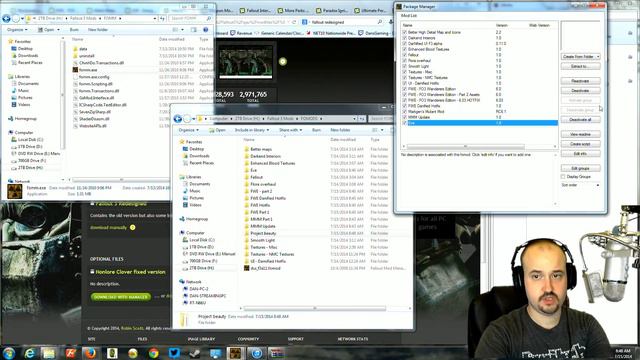Select the Enhanced Blood Textures folder
This screenshot has height=360, width=640.
272,163
